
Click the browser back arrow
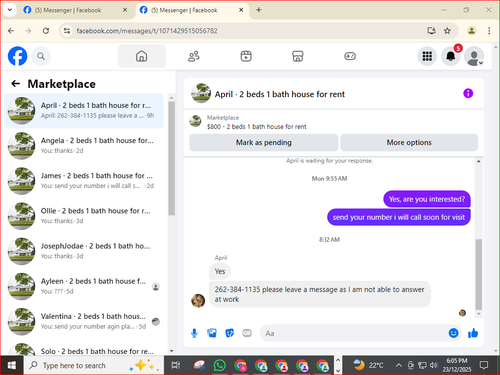[11, 31]
